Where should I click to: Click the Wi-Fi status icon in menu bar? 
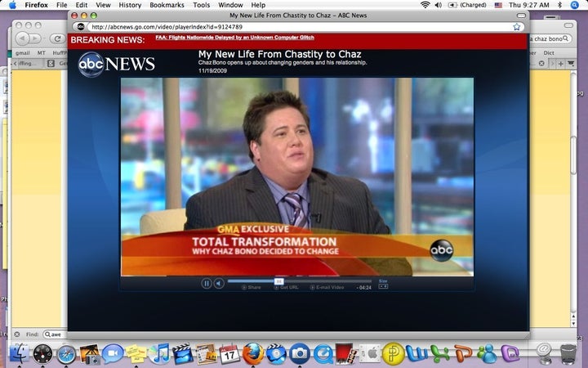pyautogui.click(x=425, y=5)
